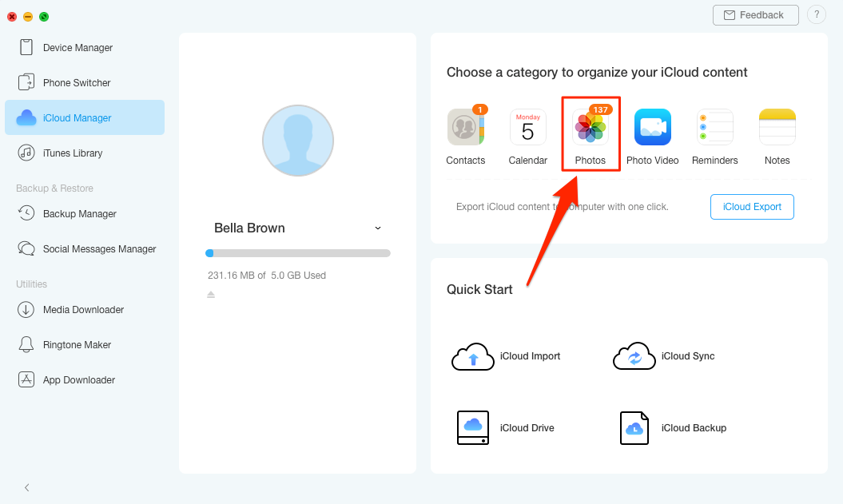843x504 pixels.
Task: Open the Photos category icon
Action: (x=590, y=127)
